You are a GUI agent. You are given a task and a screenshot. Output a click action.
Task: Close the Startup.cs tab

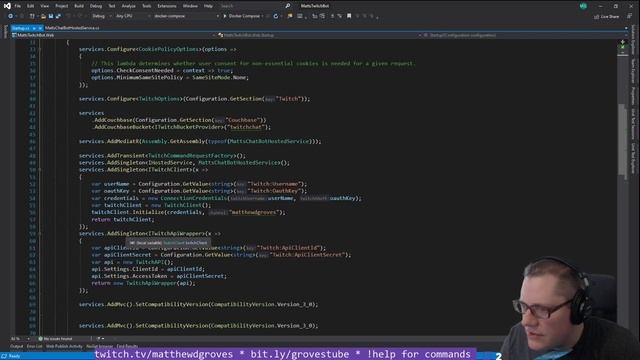point(40,28)
